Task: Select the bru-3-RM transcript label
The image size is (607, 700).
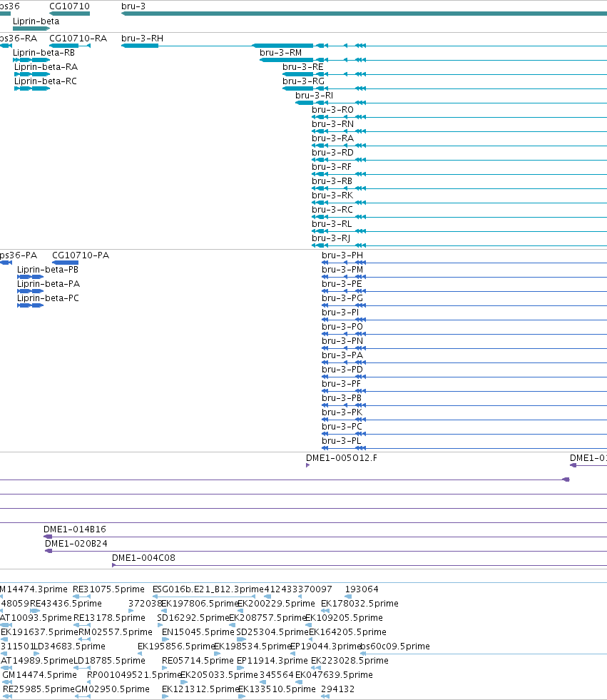Action: [281, 53]
